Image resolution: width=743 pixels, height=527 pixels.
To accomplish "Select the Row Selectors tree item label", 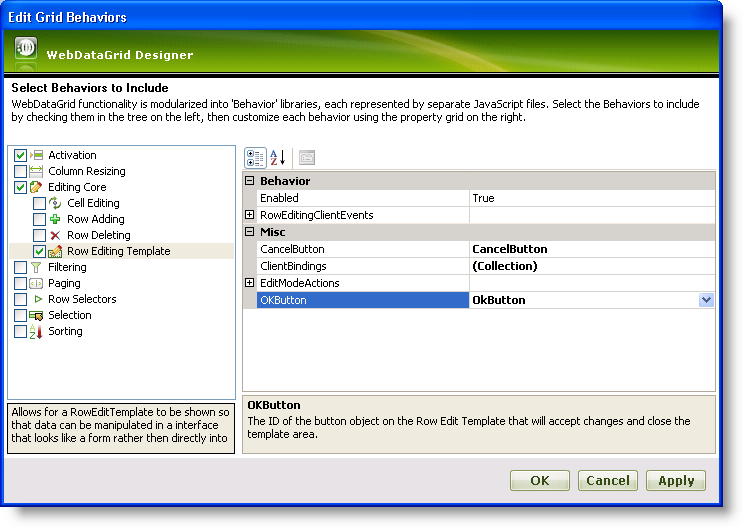I will (x=82, y=300).
